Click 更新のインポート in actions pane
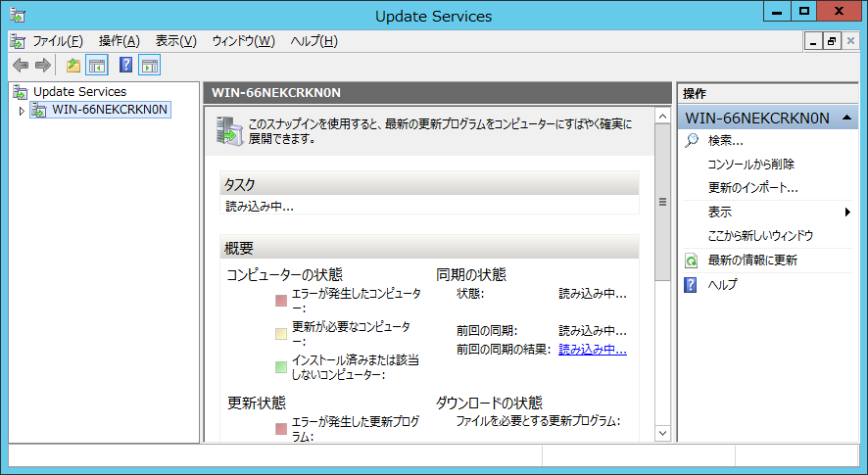This screenshot has height=475, width=868. (x=752, y=188)
